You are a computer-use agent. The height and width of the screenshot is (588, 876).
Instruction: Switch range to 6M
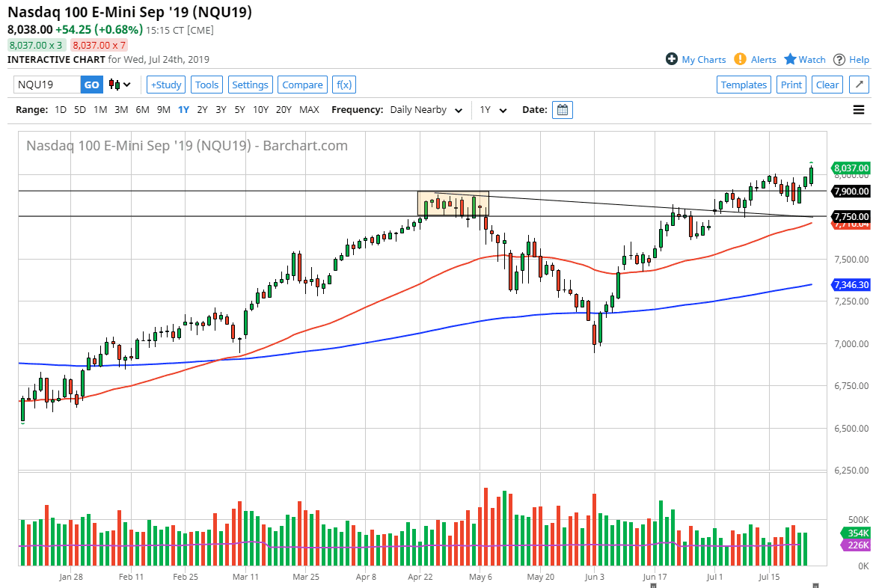(x=142, y=109)
